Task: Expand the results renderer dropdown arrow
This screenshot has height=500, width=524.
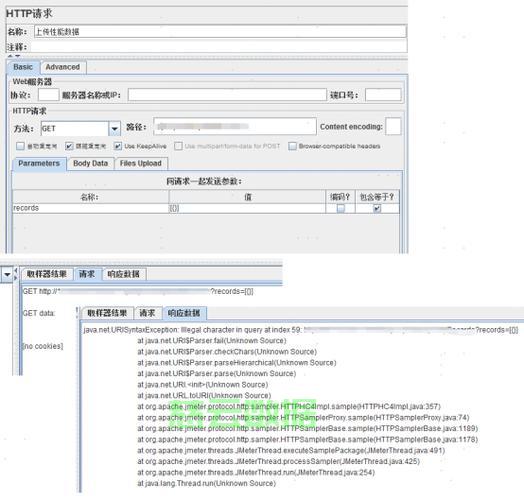Action: 7,275
